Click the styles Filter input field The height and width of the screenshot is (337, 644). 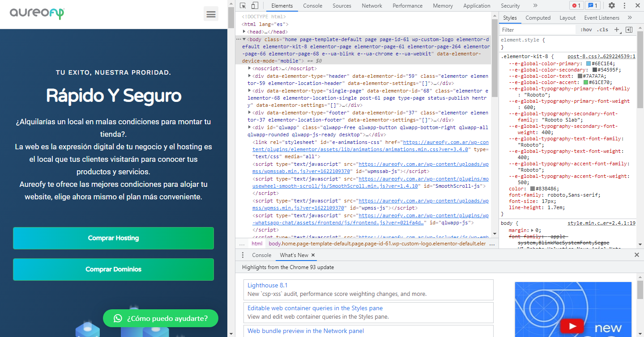coord(537,30)
